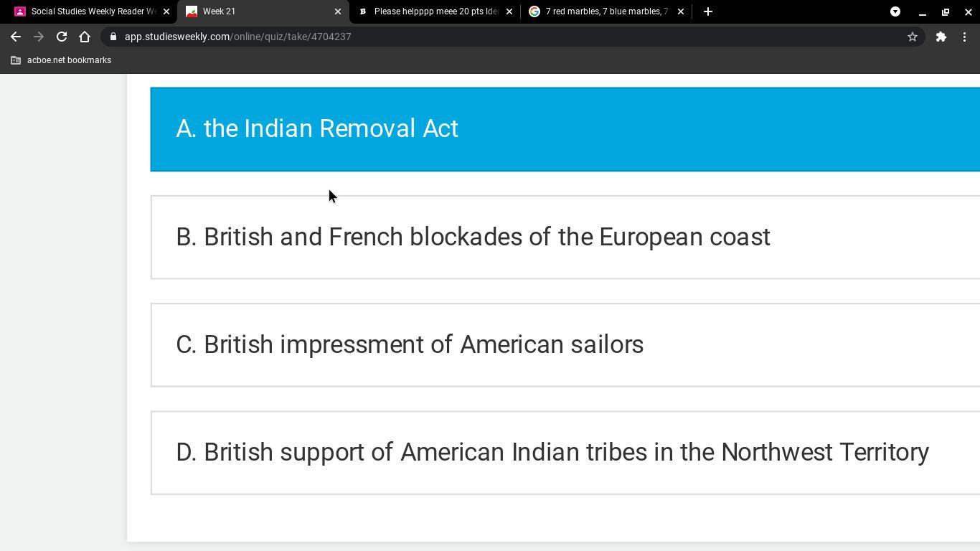980x551 pixels.
Task: Open the Chrome three-dot menu
Action: (x=965, y=37)
